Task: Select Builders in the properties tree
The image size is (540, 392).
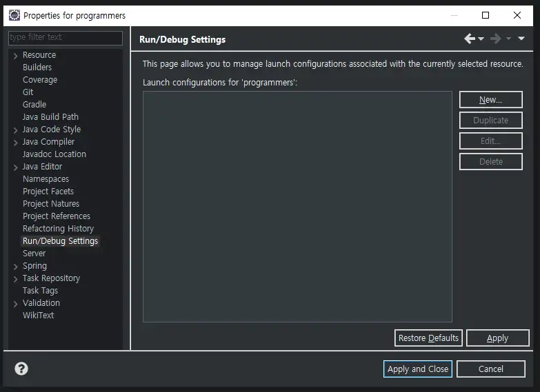Action: pos(37,67)
